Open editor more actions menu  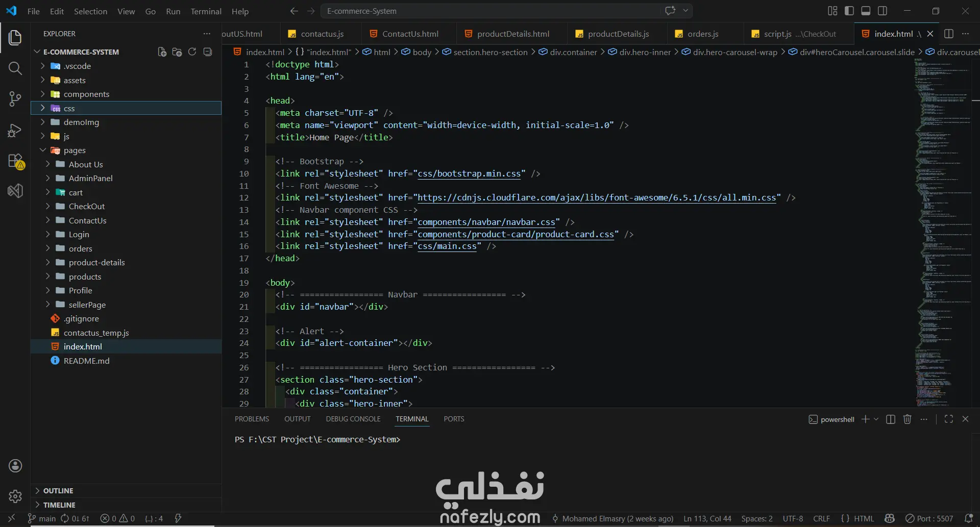(965, 34)
